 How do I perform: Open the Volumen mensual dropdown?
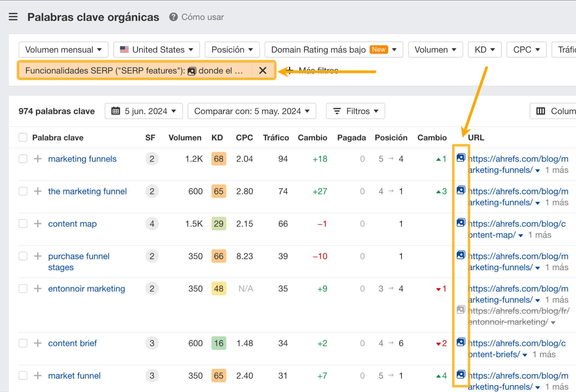(63, 50)
